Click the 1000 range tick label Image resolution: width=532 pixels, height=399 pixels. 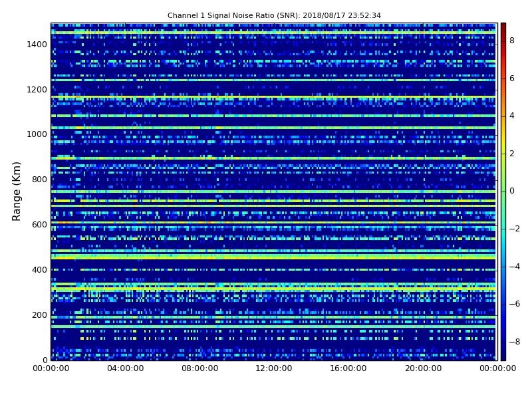coord(37,134)
